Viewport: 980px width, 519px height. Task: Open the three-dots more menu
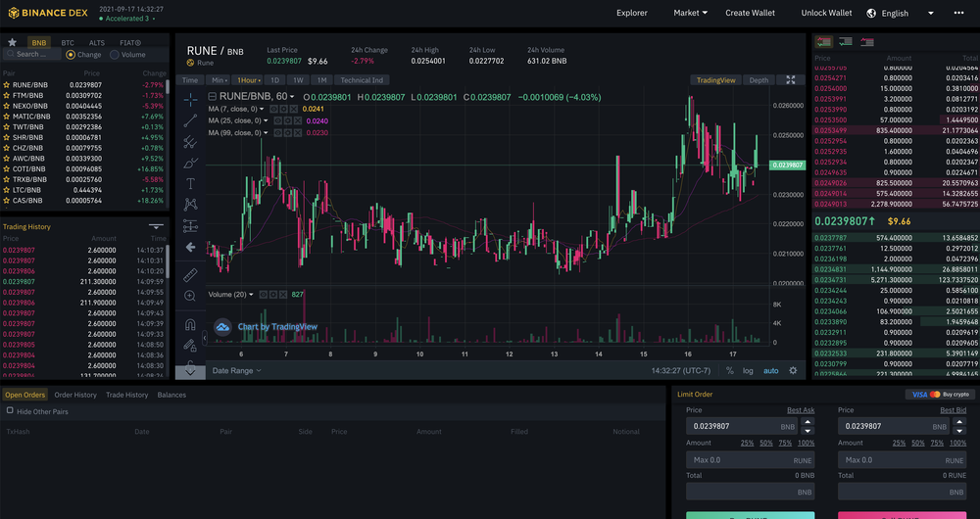coord(958,13)
